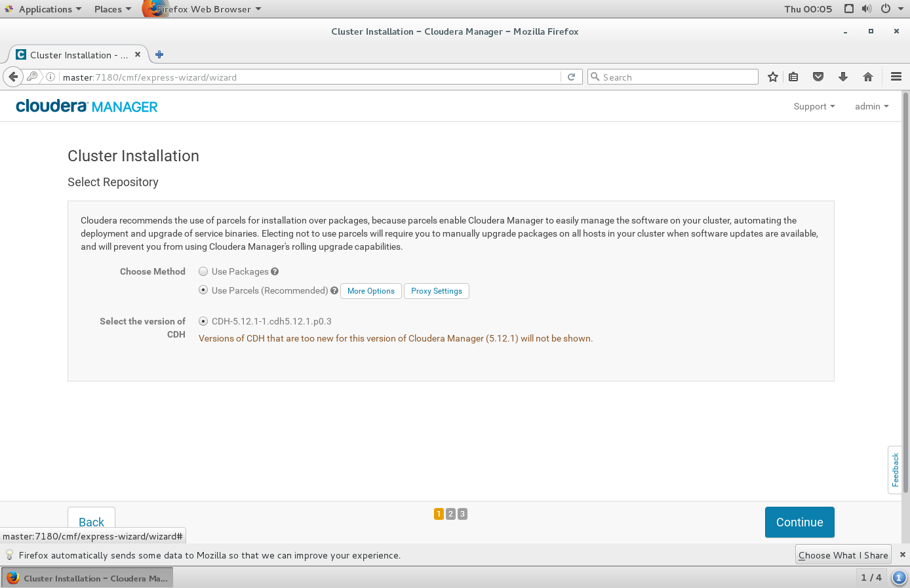Select the Use Parcels (Recommended) radio button
Viewport: 910px width, 588px height.
203,290
